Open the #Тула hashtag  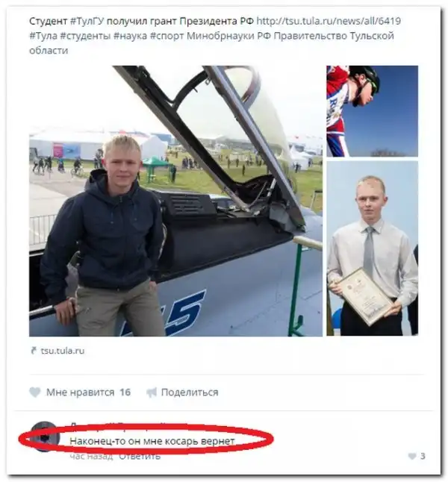tap(43, 36)
